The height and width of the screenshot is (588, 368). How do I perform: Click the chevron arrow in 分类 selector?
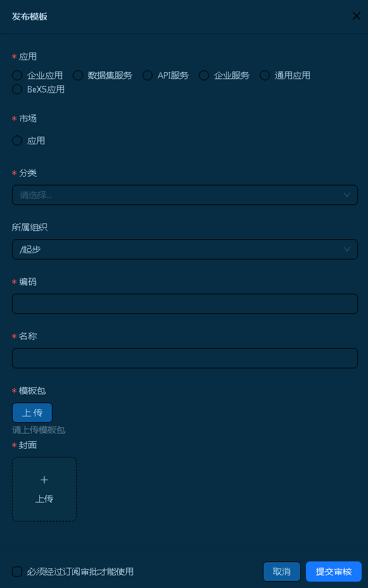[x=346, y=195]
